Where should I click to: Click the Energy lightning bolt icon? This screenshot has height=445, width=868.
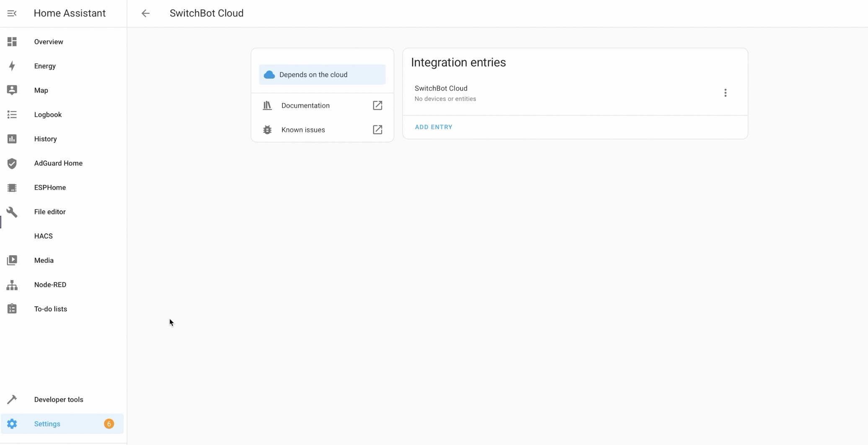(12, 66)
